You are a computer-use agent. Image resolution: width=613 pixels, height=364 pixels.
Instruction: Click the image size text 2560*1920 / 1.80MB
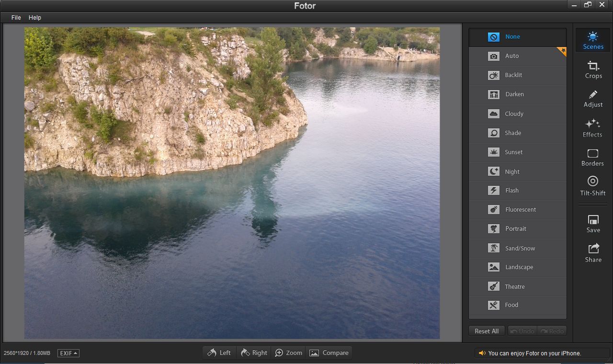point(27,353)
